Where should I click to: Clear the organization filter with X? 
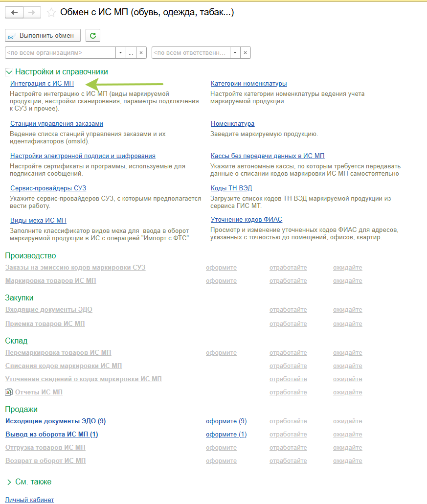pyautogui.click(x=141, y=52)
